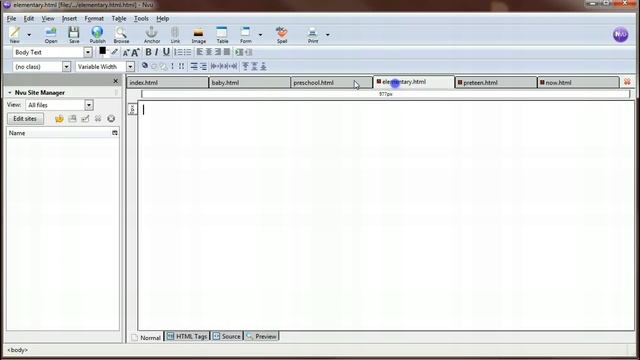The width and height of the screenshot is (640, 360).
Task: Click the Form toolbar icon
Action: pos(246,35)
